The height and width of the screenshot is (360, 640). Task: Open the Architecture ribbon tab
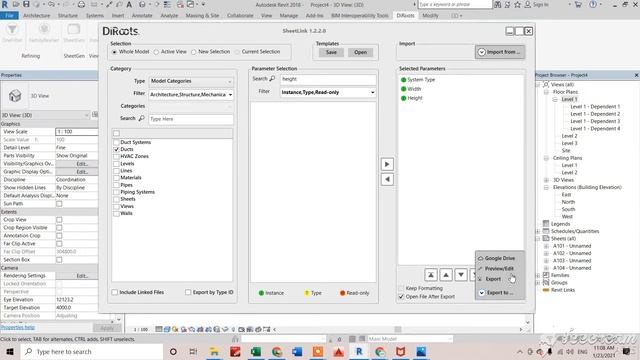[x=37, y=16]
